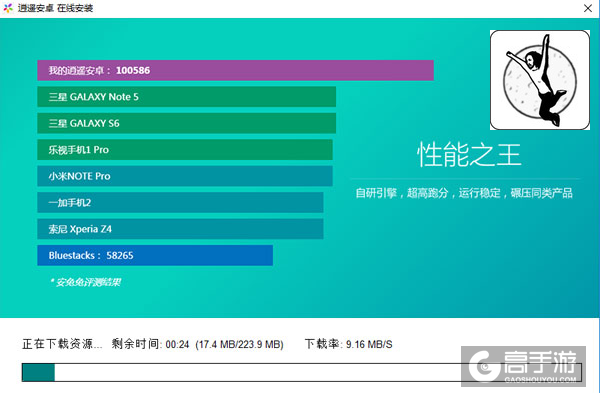The width and height of the screenshot is (600, 393).
Task: Select the 三星 GALAXY S6 bar
Action: (x=187, y=123)
